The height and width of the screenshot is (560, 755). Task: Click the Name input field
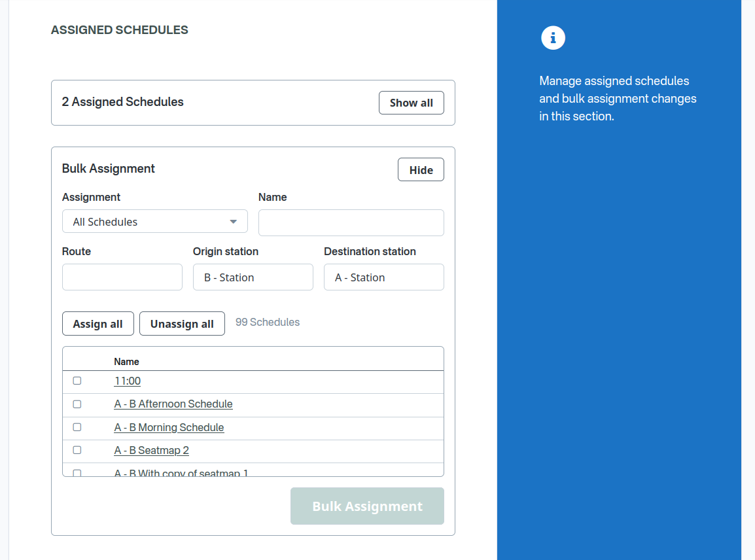(x=351, y=222)
